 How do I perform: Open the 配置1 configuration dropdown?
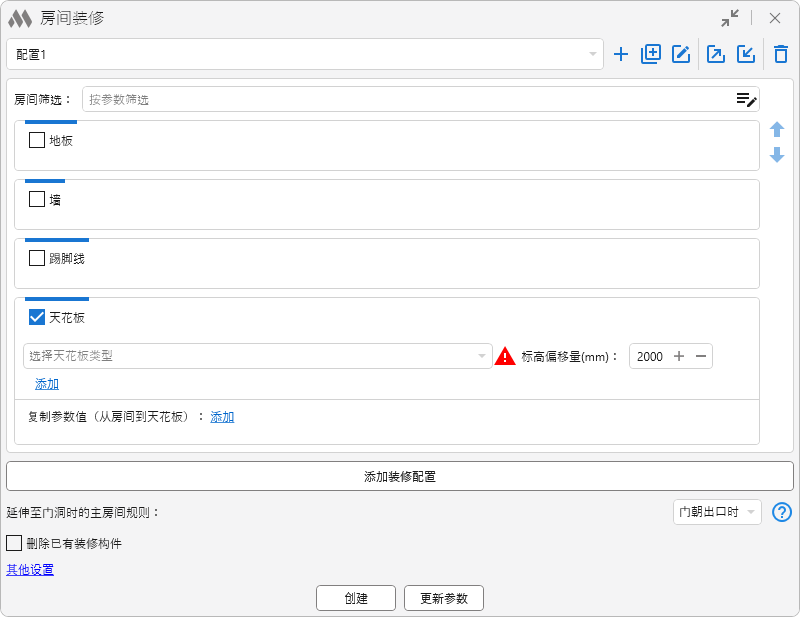point(304,54)
